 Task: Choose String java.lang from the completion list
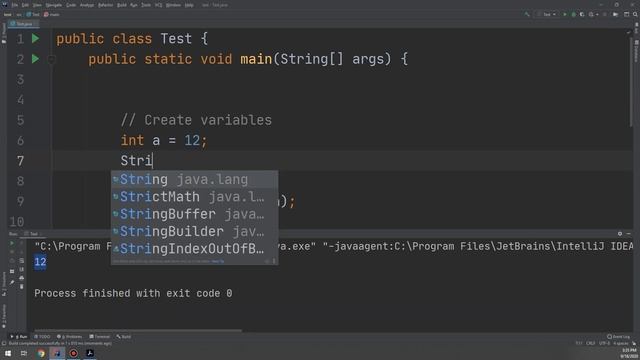pyautogui.click(x=194, y=179)
